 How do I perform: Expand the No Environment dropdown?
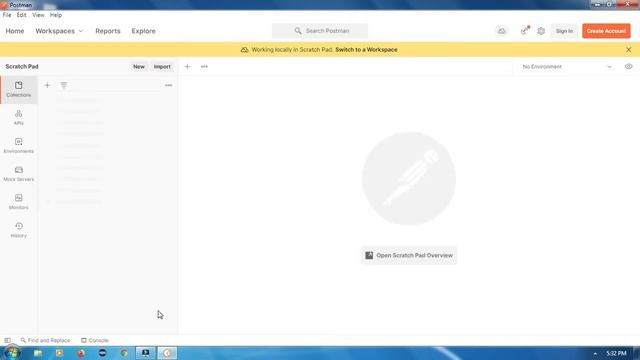tap(567, 67)
